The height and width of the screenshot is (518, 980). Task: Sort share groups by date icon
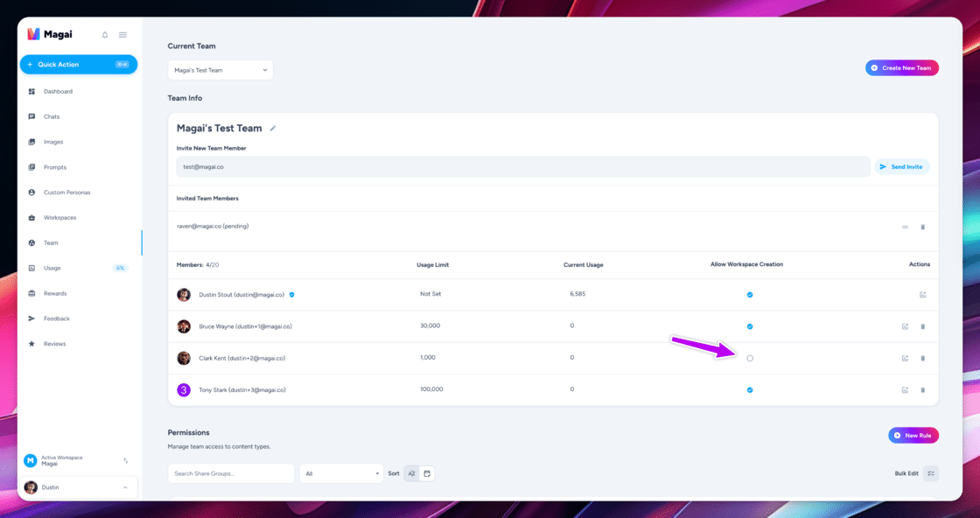coord(427,473)
